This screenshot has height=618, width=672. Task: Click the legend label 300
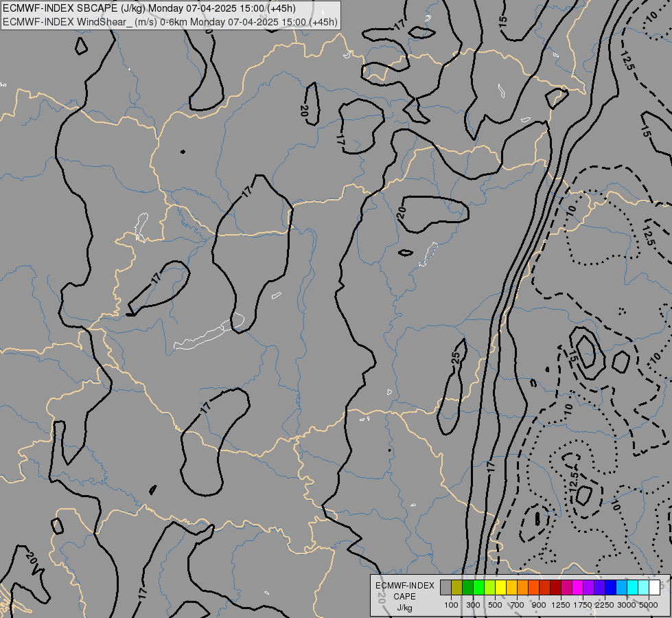coord(473,605)
